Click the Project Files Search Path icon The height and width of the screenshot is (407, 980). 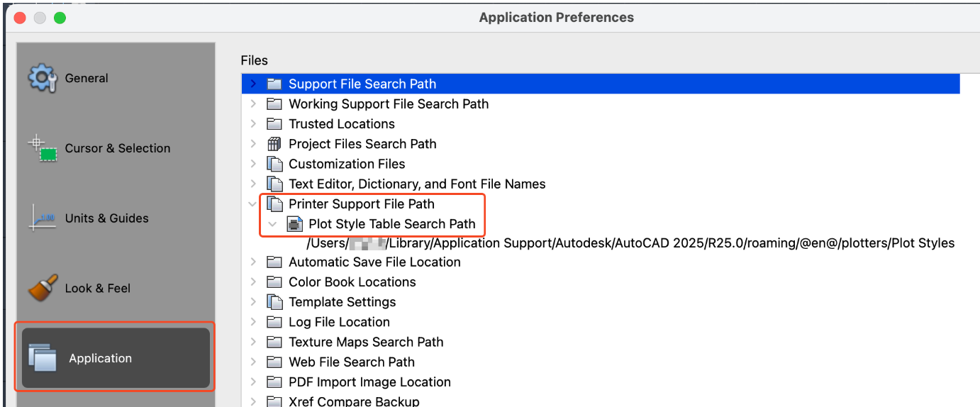(274, 144)
